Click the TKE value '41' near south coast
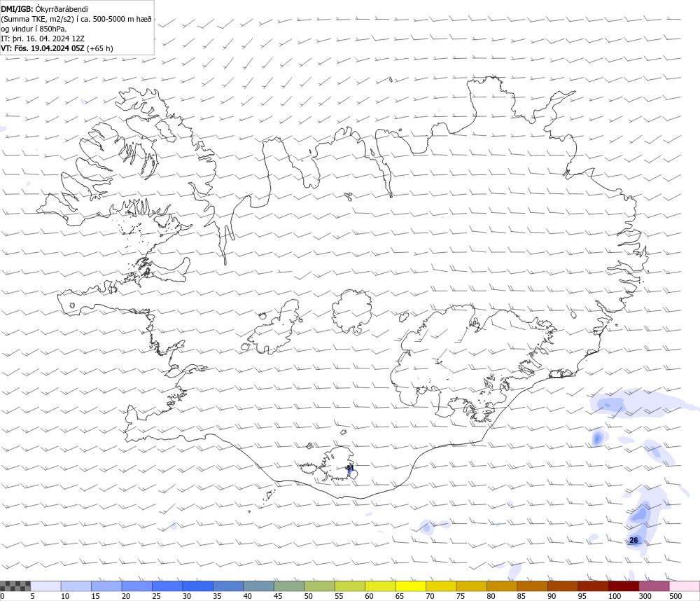700x601 pixels. (351, 469)
